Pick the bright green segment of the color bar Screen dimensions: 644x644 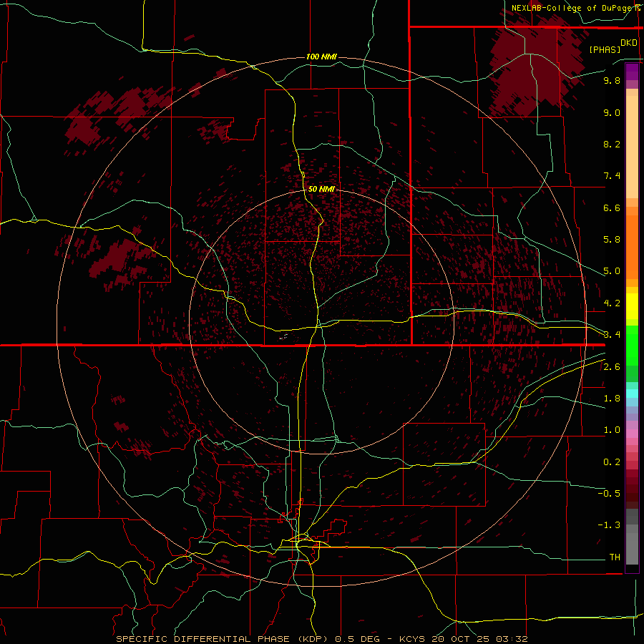click(632, 346)
